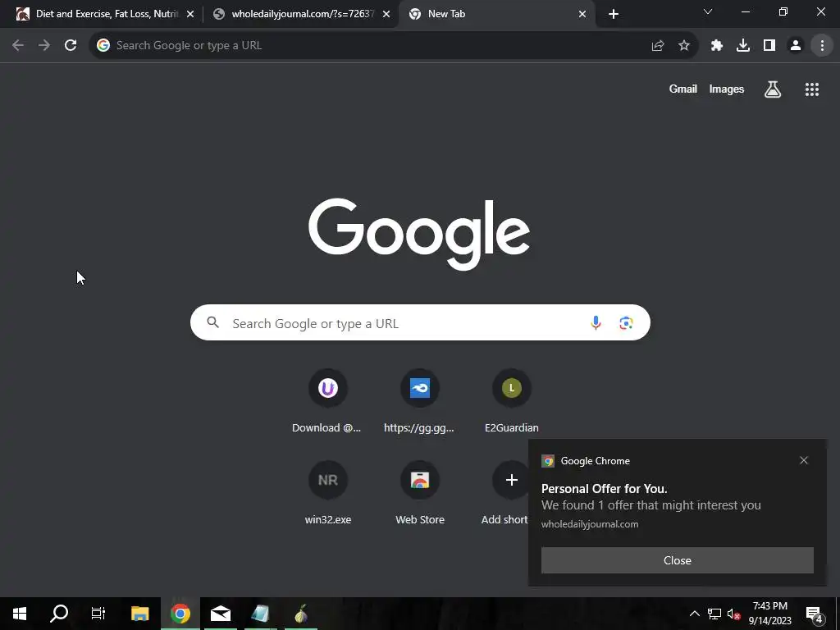Open File Explorer from the taskbar
Image resolution: width=840 pixels, height=630 pixels.
(x=139, y=614)
